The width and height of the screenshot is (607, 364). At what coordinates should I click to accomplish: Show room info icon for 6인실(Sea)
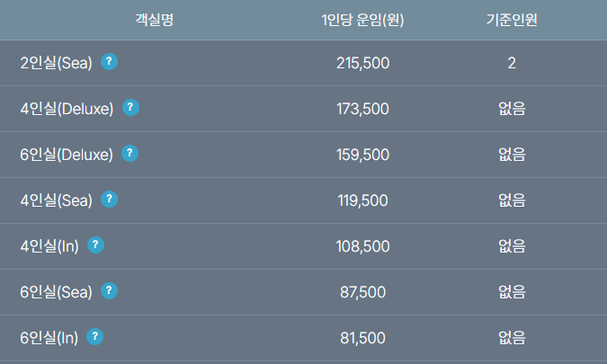point(110,291)
